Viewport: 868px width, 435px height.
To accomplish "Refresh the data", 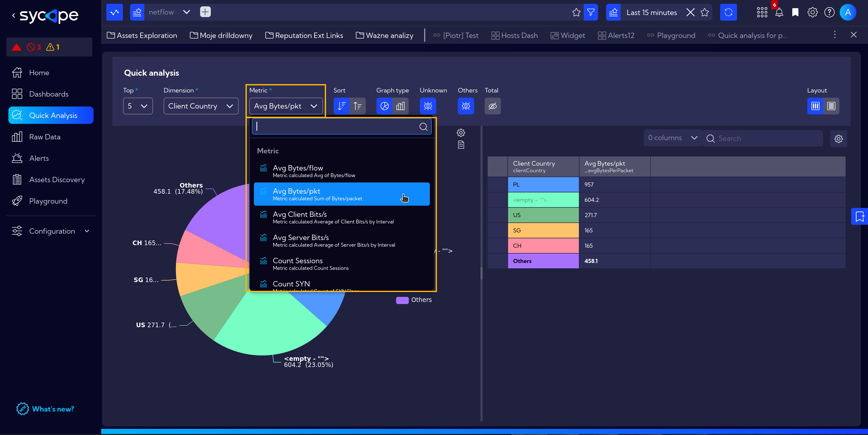I will pyautogui.click(x=729, y=12).
